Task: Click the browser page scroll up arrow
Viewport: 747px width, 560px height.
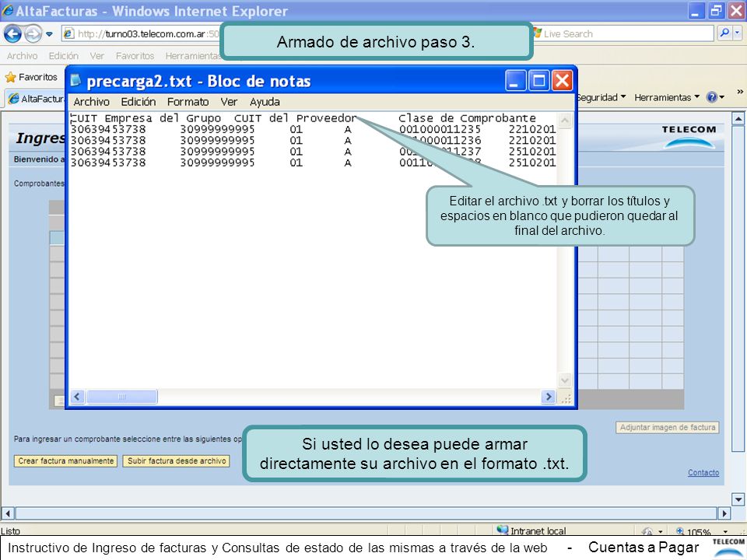Action: pyautogui.click(x=738, y=118)
